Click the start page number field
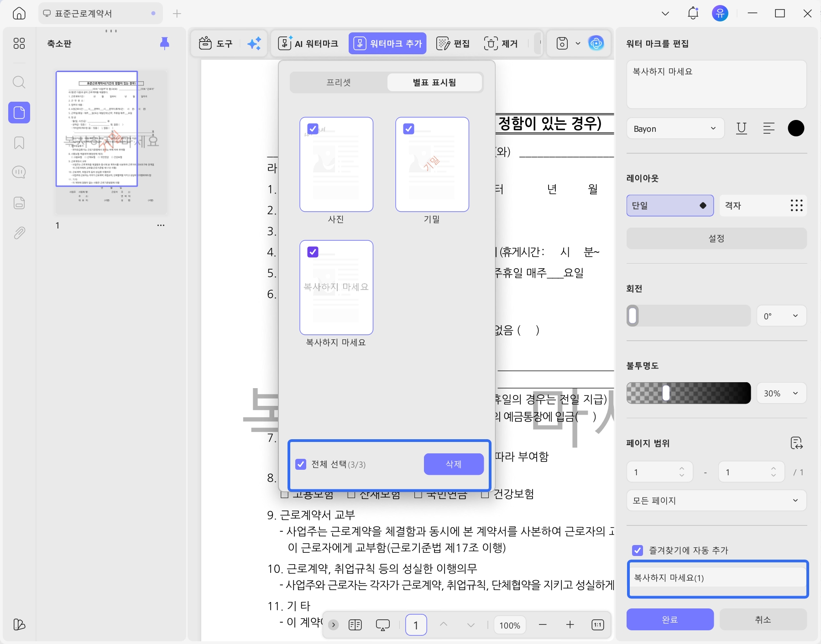The width and height of the screenshot is (821, 644). click(x=659, y=472)
